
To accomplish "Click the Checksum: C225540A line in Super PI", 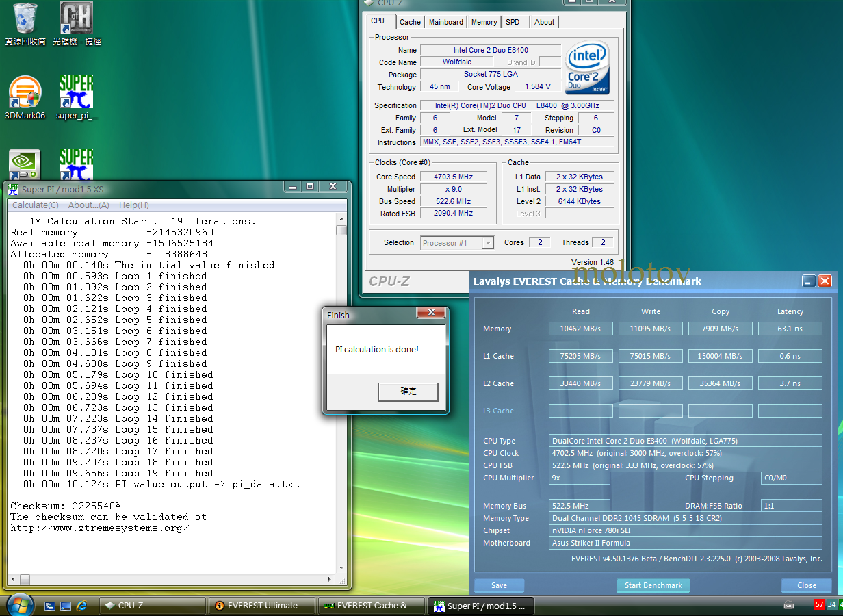I will [66, 506].
